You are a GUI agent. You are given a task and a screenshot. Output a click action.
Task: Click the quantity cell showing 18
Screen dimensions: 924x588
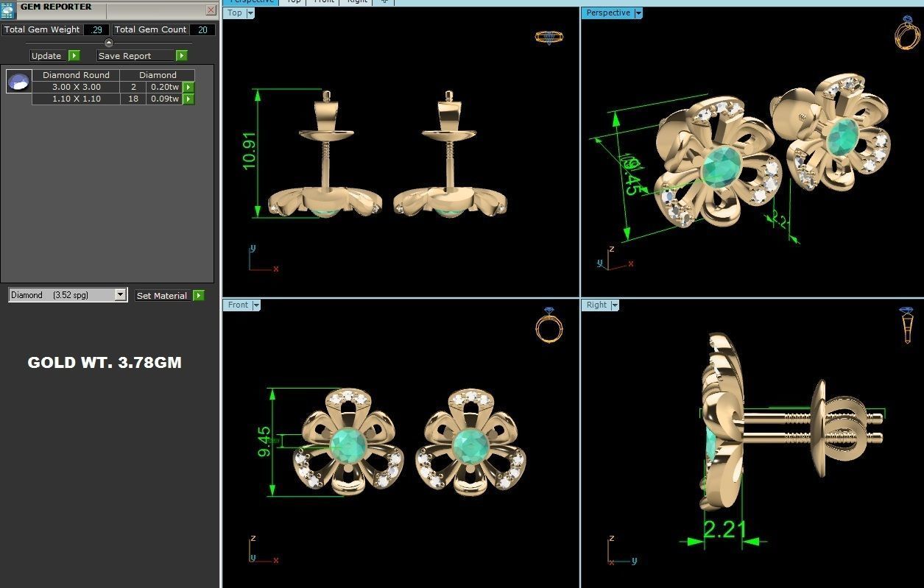(x=133, y=99)
